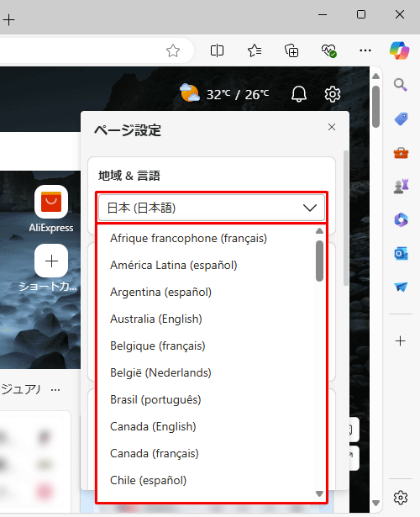
Task: Click the page scrollbar up arrow
Action: [x=375, y=76]
